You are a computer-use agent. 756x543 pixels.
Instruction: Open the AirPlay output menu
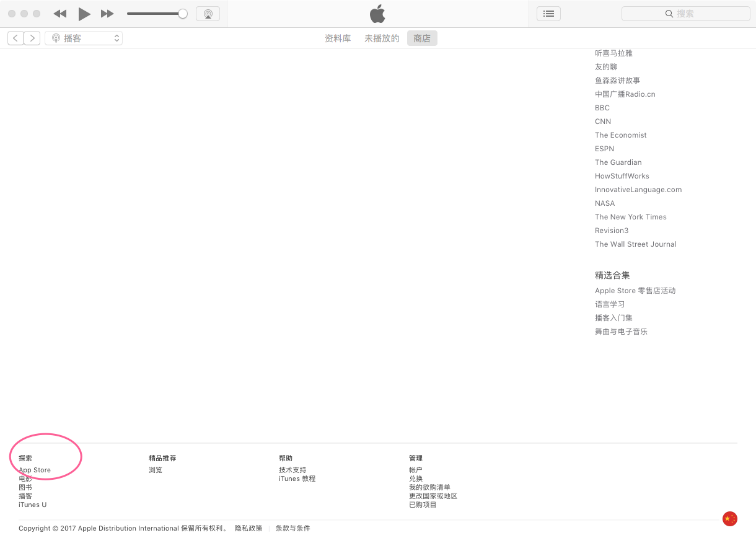(x=208, y=14)
